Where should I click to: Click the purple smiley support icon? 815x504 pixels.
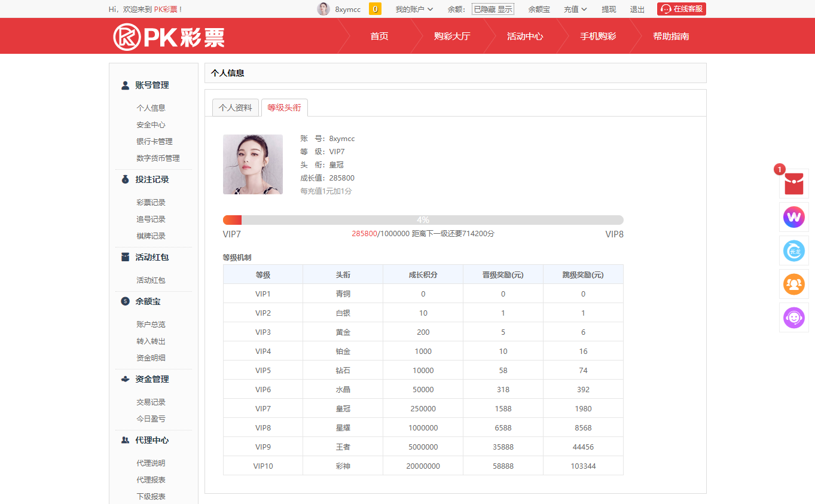(793, 317)
